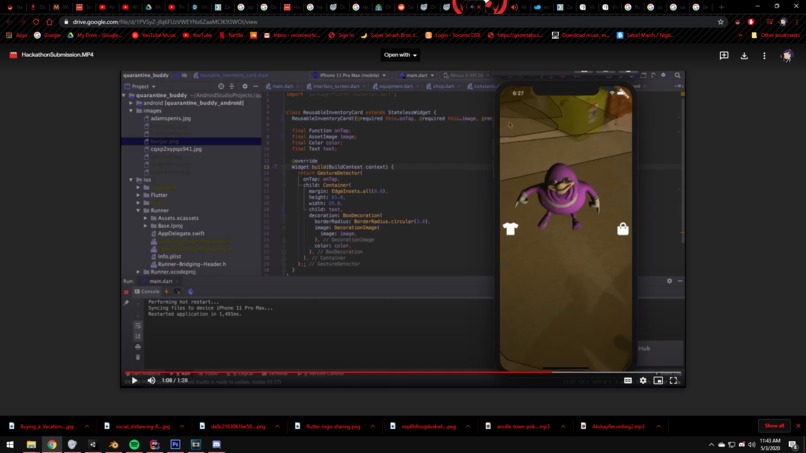This screenshot has width=806, height=453.
Task: Bookmark this page with the star icon
Action: coord(720,22)
